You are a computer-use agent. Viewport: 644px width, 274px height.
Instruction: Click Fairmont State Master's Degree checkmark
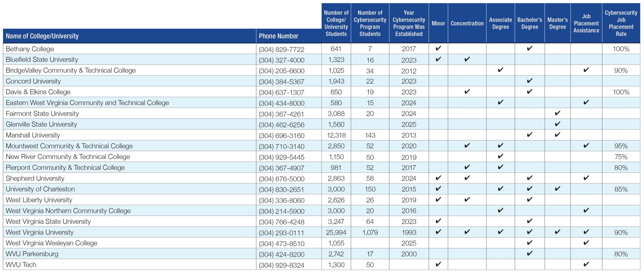click(557, 113)
